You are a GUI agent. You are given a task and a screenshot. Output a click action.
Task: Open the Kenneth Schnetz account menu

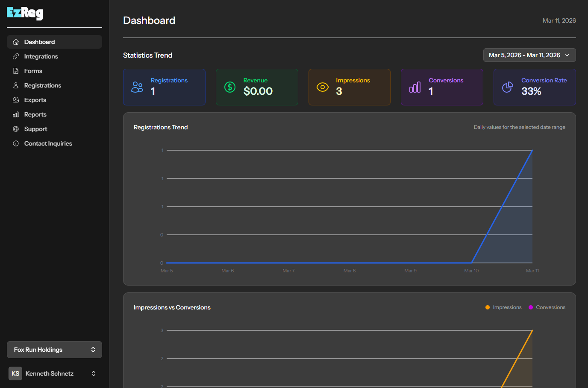point(54,373)
